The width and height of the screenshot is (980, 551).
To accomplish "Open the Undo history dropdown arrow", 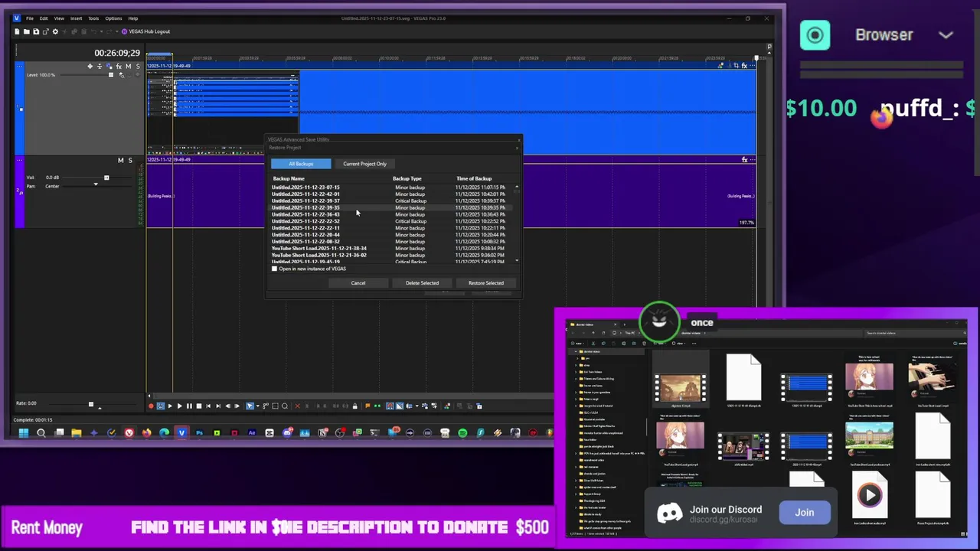I will coord(102,31).
